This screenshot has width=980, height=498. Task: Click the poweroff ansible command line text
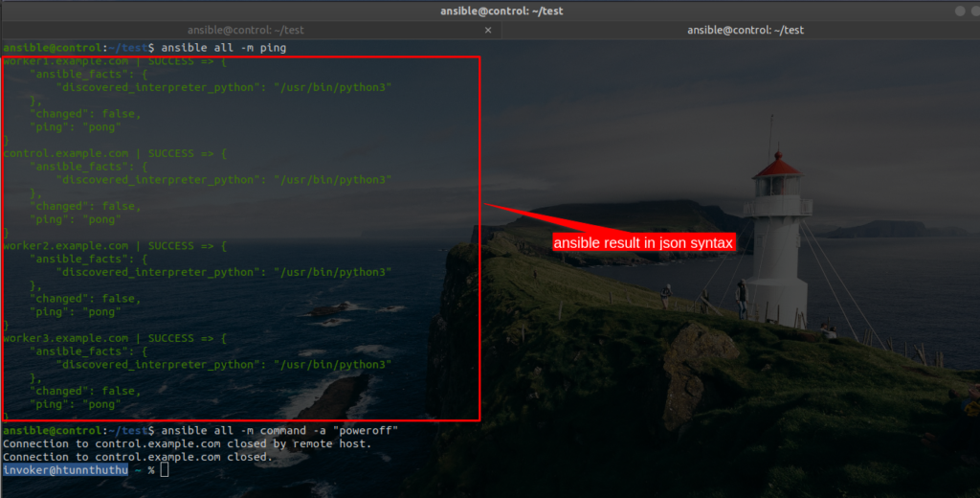click(279, 430)
